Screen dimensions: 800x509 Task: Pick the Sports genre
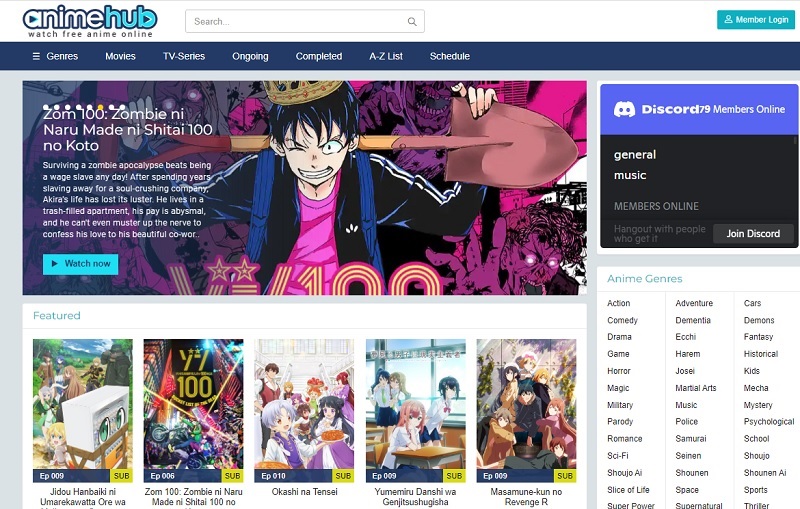tap(755, 490)
